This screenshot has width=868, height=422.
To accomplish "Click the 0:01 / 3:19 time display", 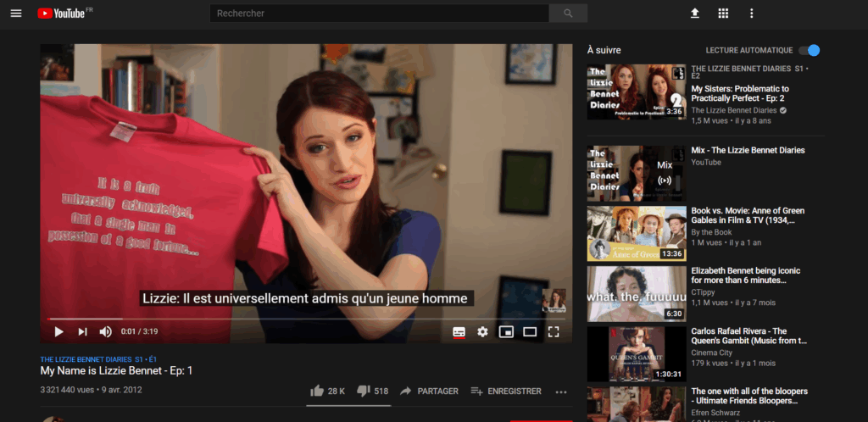I will 140,332.
